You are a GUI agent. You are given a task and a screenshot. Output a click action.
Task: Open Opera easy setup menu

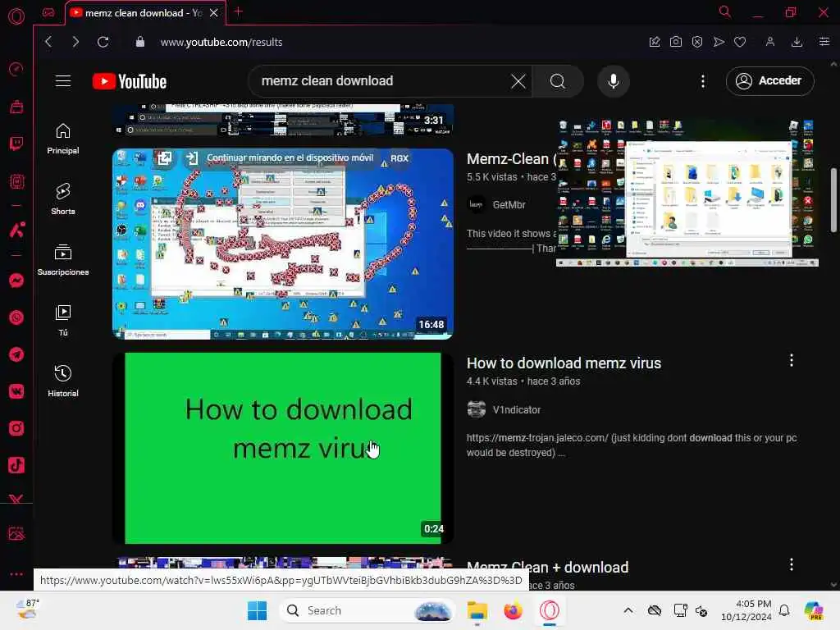(824, 42)
